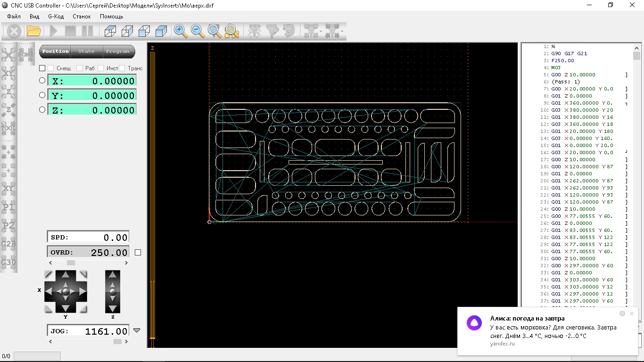The width and height of the screenshot is (644, 362).
Task: Toggle the checkbox next to OVRD field
Action: 138,253
